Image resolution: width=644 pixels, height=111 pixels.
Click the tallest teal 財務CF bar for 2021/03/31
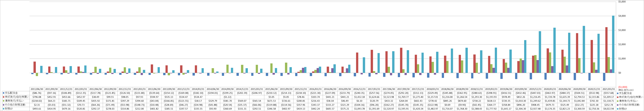(613, 44)
